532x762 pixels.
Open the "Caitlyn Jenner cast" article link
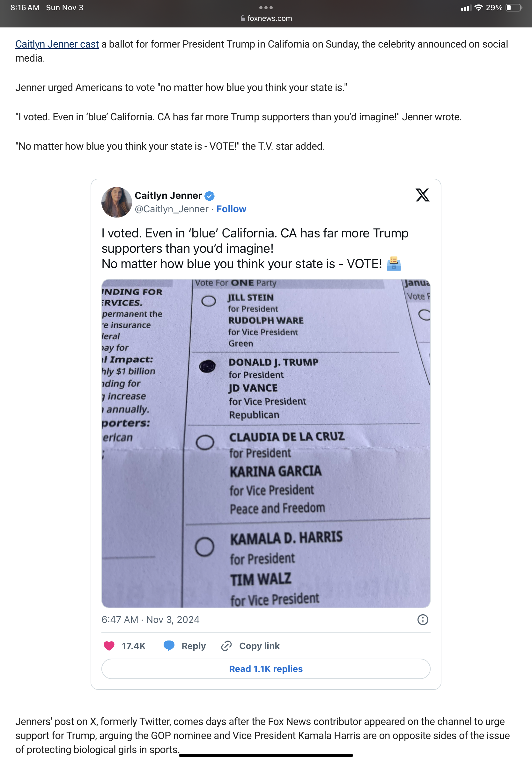pos(57,44)
